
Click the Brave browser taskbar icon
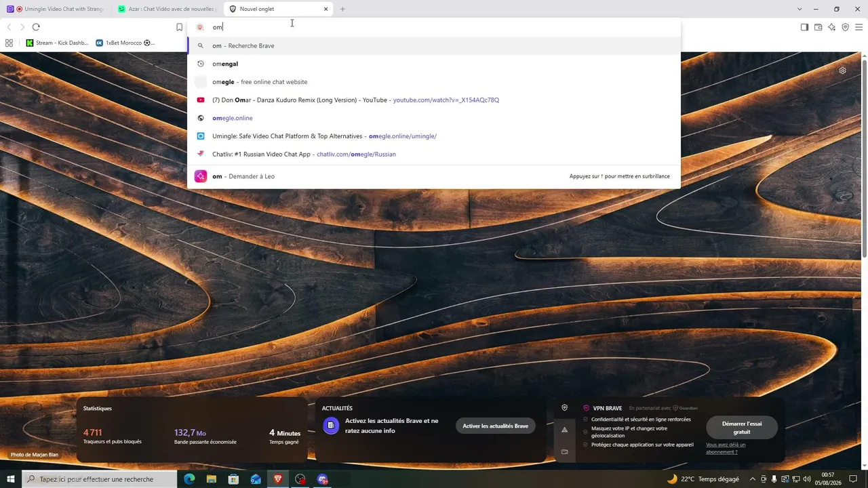(278, 479)
